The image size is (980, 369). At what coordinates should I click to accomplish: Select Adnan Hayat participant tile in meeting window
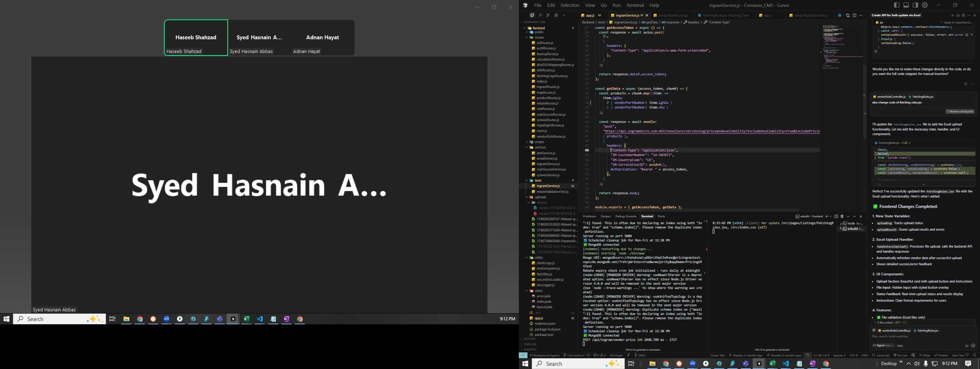coord(322,38)
